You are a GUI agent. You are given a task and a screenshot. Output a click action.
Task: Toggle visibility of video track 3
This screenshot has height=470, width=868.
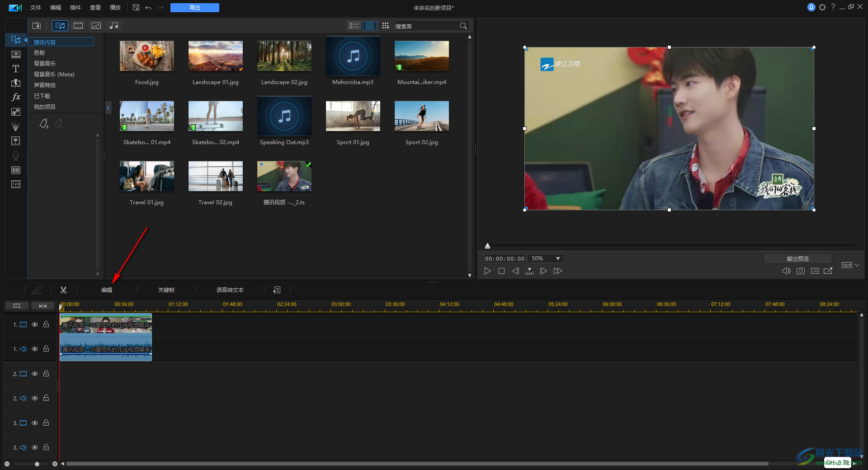pyautogui.click(x=35, y=423)
